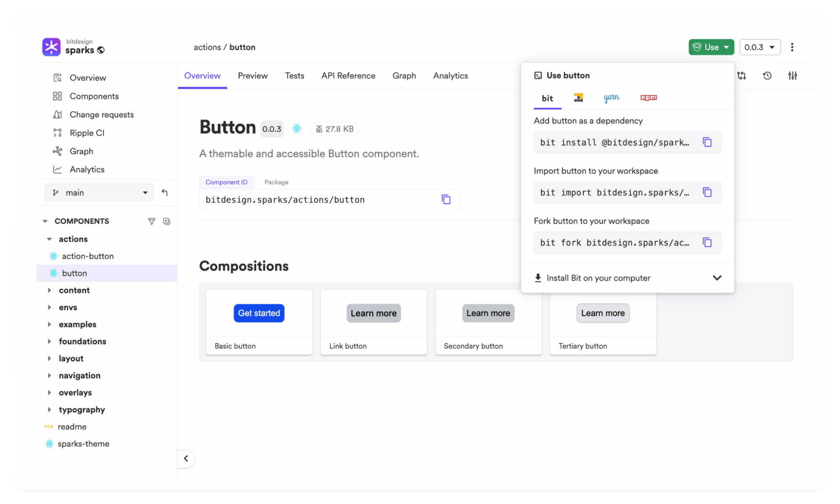Screen dimensions: 840x504
Task: Select the Overview tab
Action: coord(202,76)
